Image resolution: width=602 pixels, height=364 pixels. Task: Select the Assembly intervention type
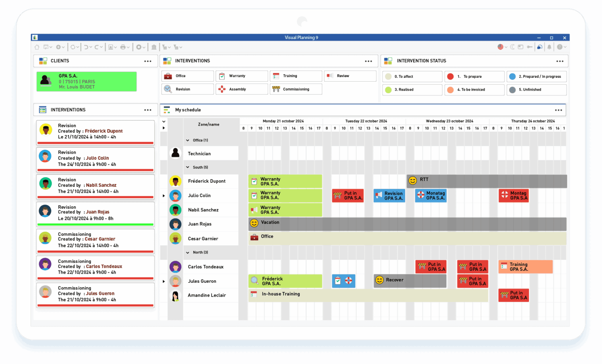click(242, 89)
